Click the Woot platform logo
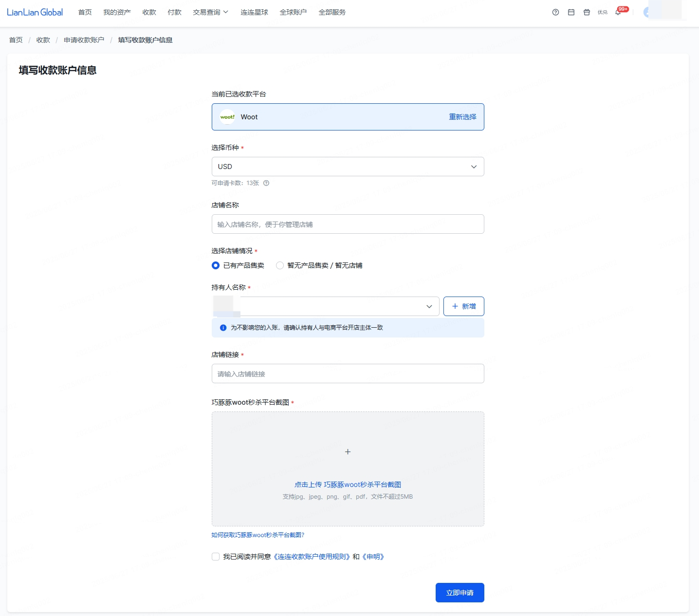Viewport: 699px width, 616px height. (227, 117)
